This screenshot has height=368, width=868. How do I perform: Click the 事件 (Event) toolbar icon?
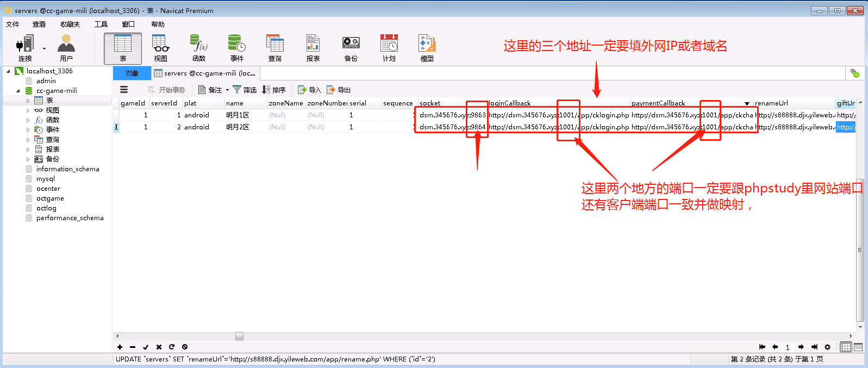point(237,48)
